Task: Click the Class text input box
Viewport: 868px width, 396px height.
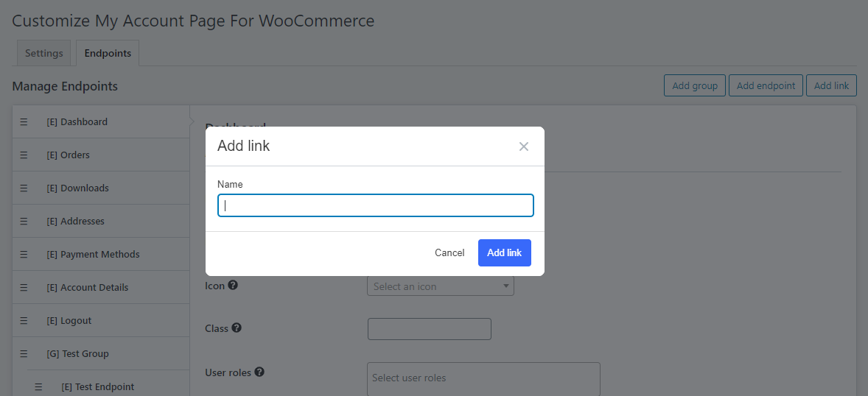Action: [x=429, y=329]
